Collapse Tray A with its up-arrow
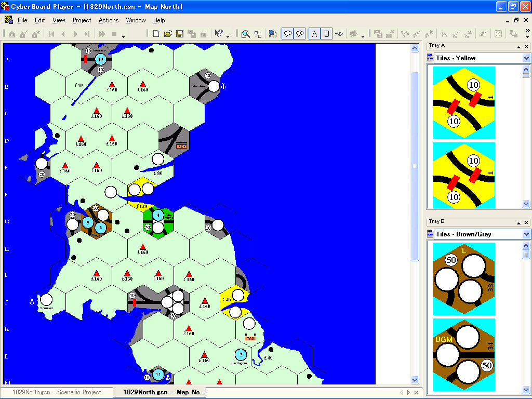The height and width of the screenshot is (399, 532). 519,46
